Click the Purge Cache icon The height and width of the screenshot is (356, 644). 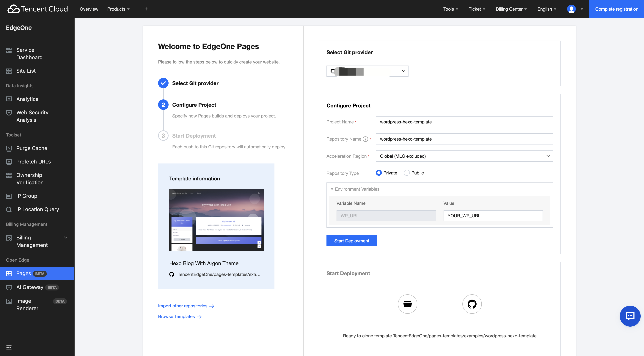pyautogui.click(x=9, y=148)
